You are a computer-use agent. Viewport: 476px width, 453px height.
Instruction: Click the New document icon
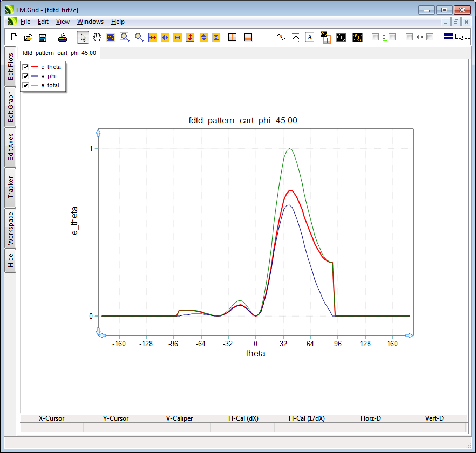(15, 37)
